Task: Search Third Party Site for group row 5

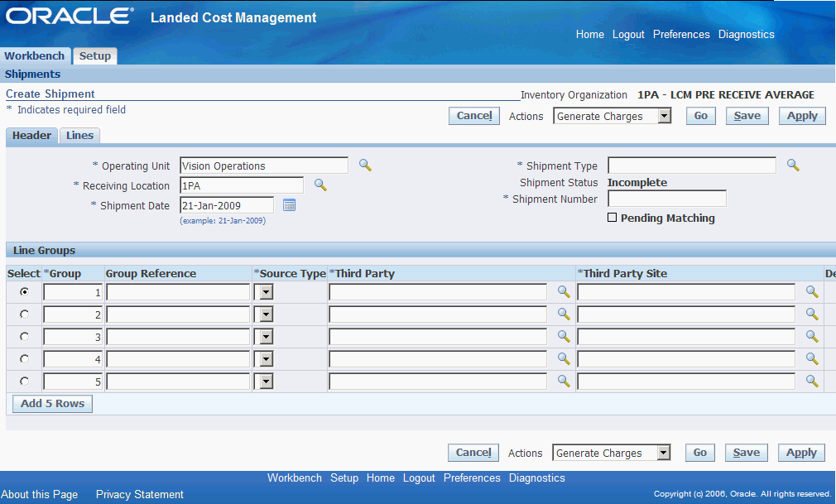Action: [x=812, y=382]
